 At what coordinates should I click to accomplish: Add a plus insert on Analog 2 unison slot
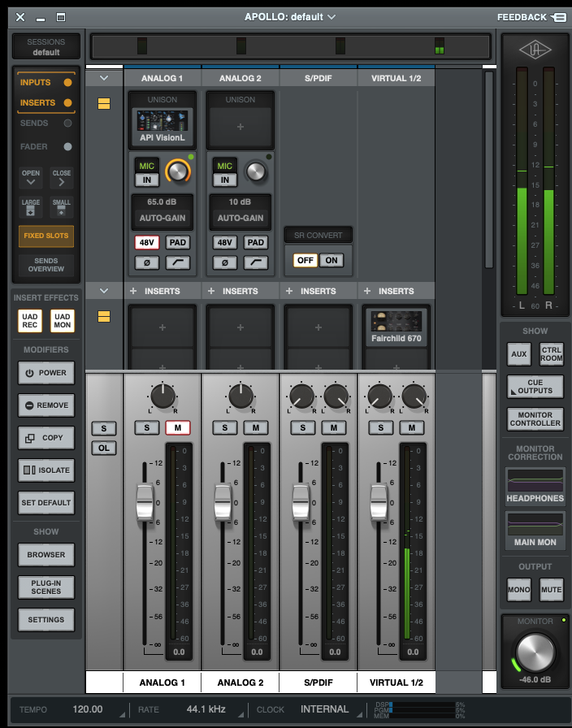click(x=240, y=127)
